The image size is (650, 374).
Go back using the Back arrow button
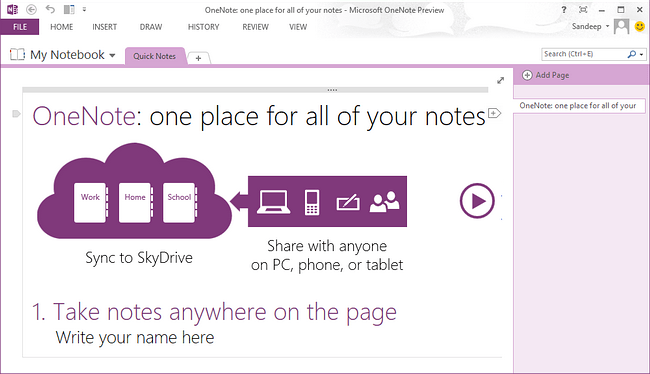[x=32, y=9]
